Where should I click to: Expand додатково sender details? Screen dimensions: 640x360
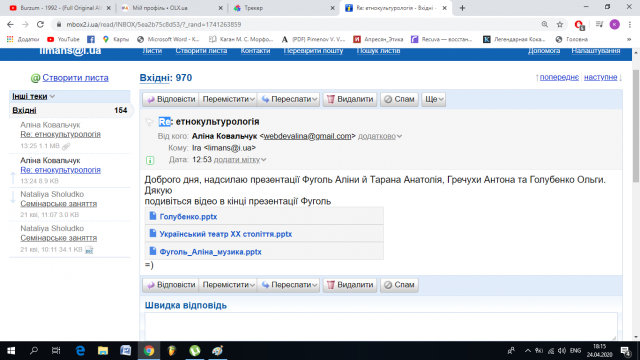tap(380, 136)
